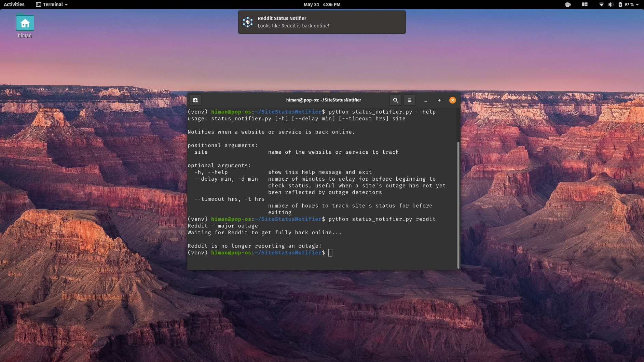
Task: Click the terminal title 'himan@pop-os: ~/SiteStatusNotifier'
Action: [x=324, y=100]
